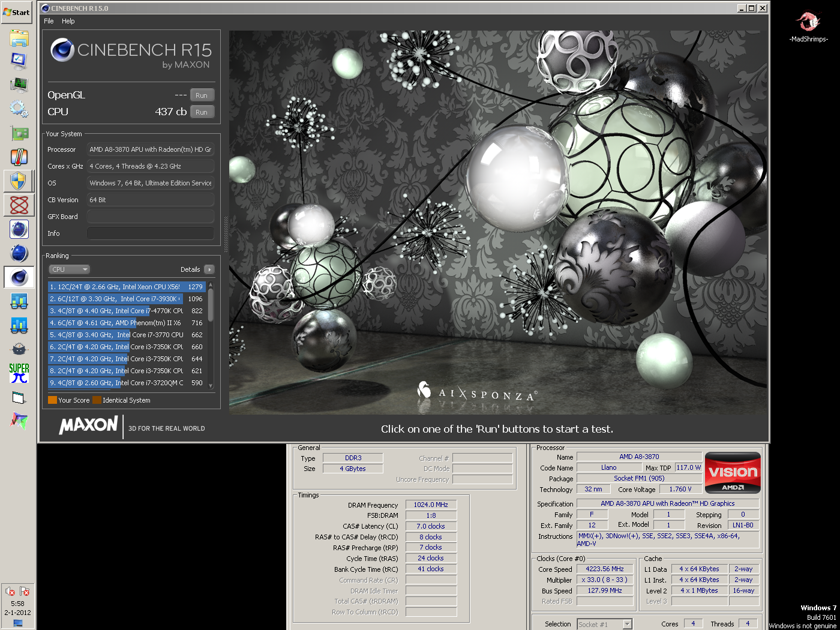Screen dimensions: 840x630
Task: Click the show desktop tray icon
Action: click(x=17, y=623)
